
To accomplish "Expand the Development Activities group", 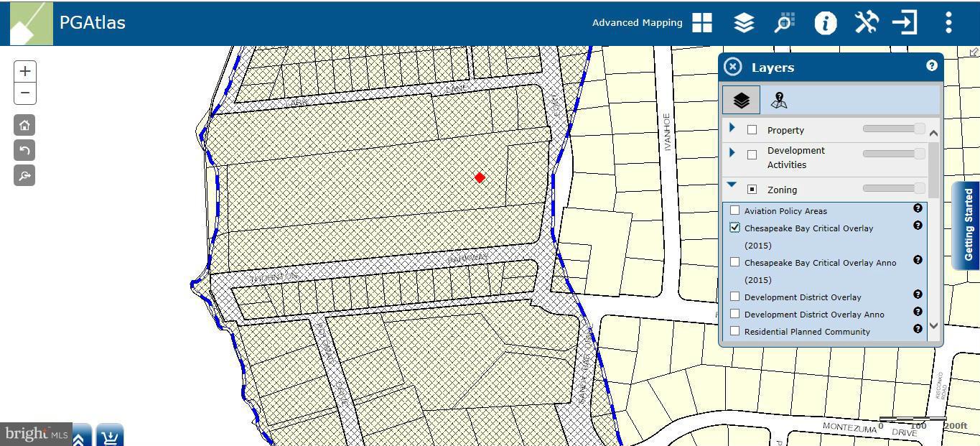I will point(732,152).
